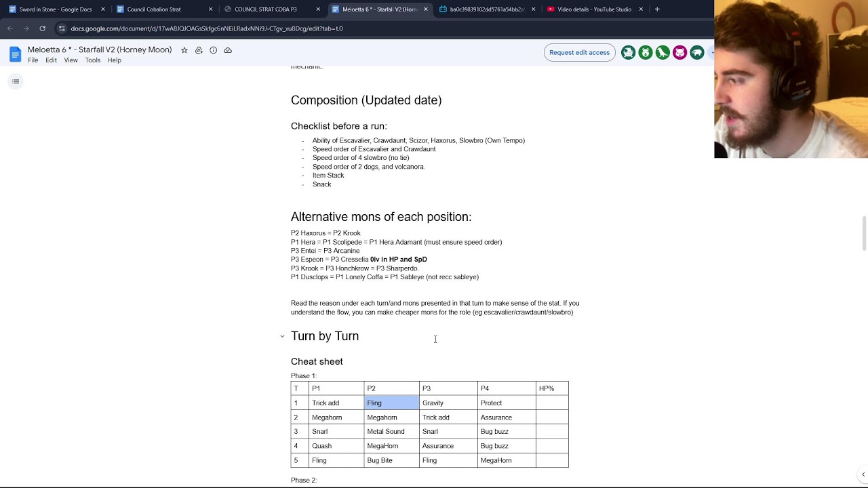
Task: Click the Phase 1: label
Action: click(x=304, y=376)
